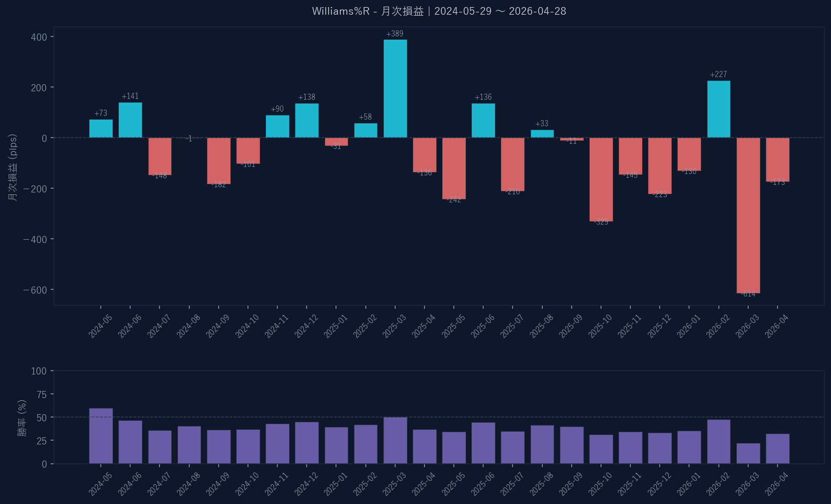831x504 pixels.
Task: Select the +141 bar for 2024-06
Action: pos(130,120)
